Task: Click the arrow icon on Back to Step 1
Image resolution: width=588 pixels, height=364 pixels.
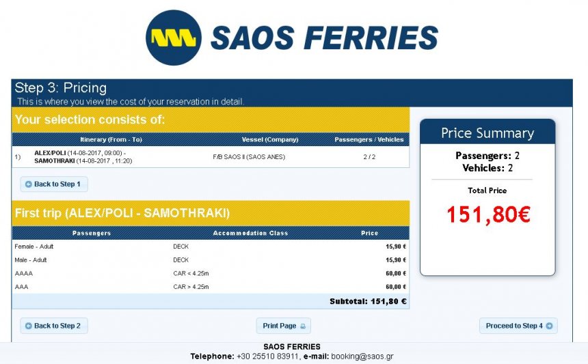Action: (x=28, y=184)
